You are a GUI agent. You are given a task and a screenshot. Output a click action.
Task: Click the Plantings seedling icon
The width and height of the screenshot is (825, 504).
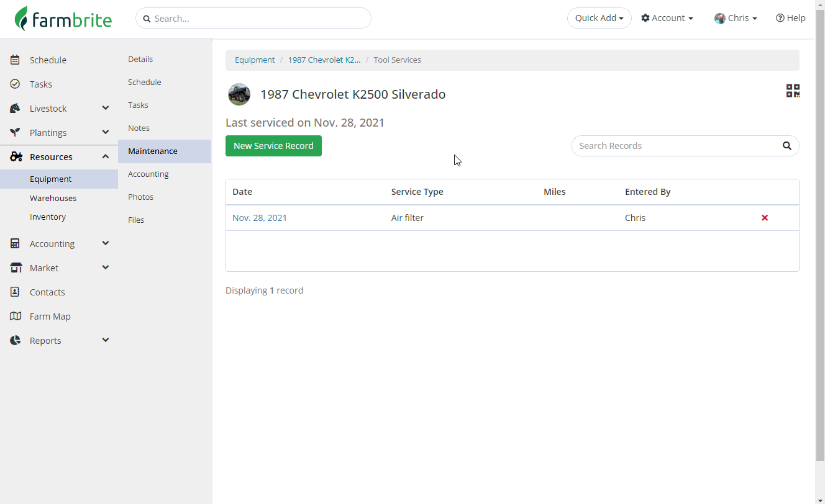(15, 133)
